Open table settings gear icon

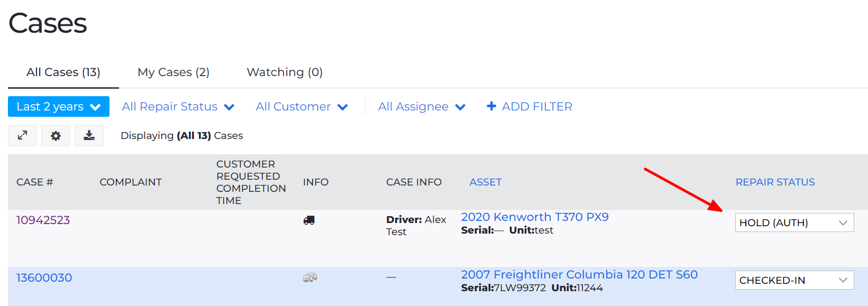pyautogui.click(x=56, y=136)
